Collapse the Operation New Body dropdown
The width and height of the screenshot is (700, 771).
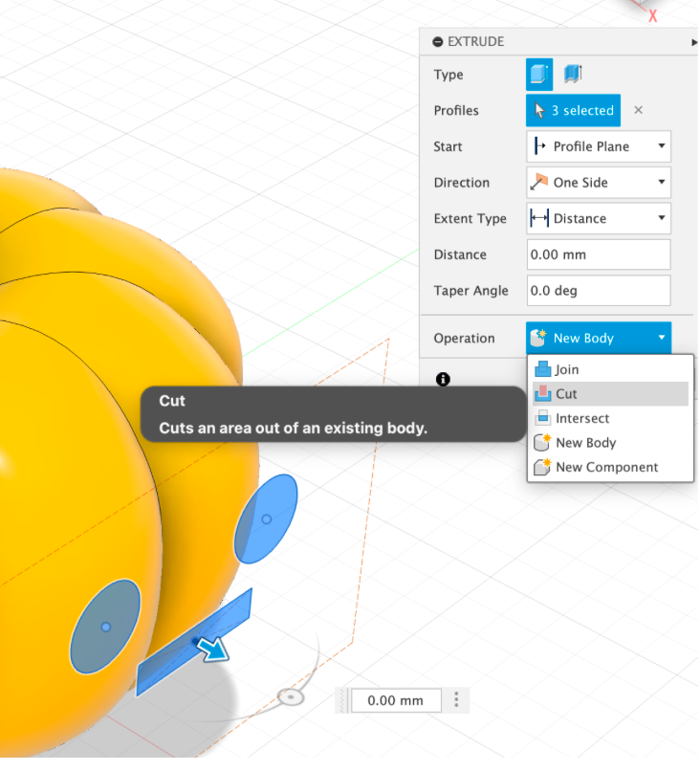(599, 338)
